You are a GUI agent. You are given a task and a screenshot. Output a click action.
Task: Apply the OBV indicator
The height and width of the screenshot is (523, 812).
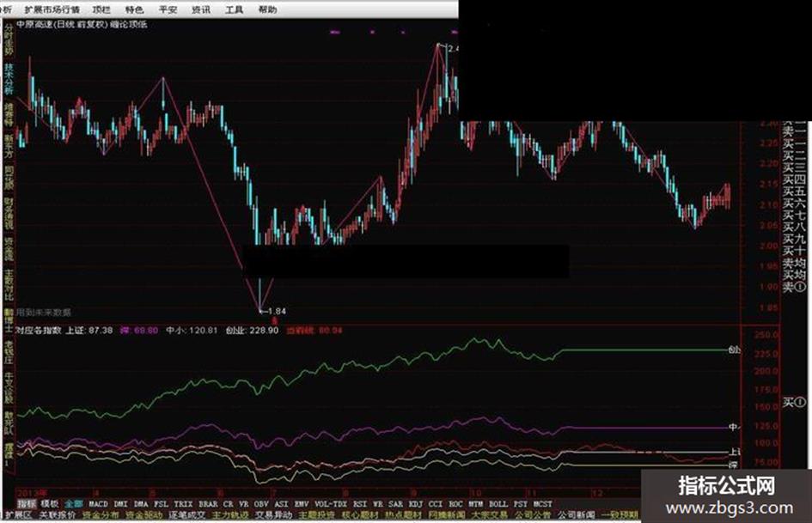coord(261,504)
